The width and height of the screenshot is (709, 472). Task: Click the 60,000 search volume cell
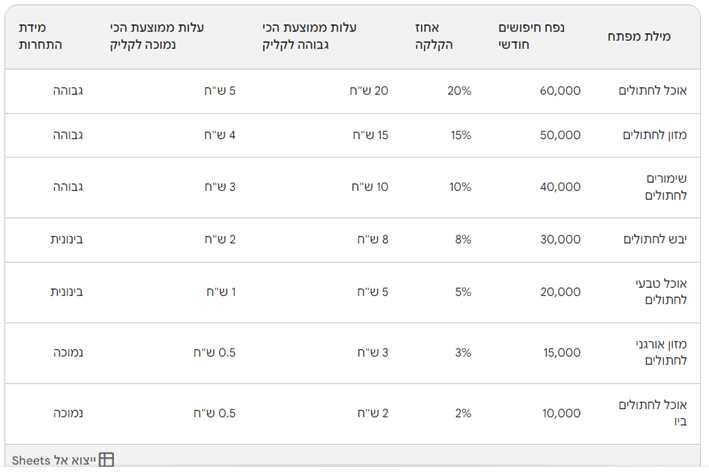pos(560,91)
